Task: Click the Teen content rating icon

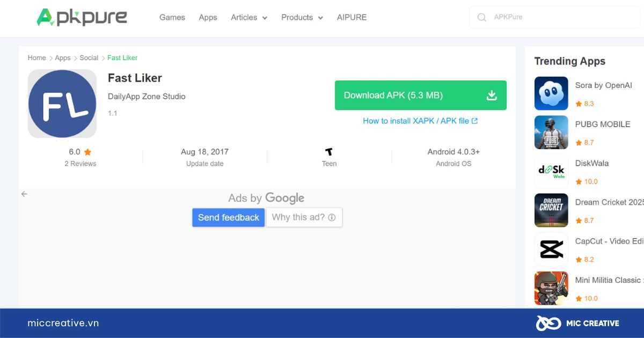Action: tap(328, 151)
